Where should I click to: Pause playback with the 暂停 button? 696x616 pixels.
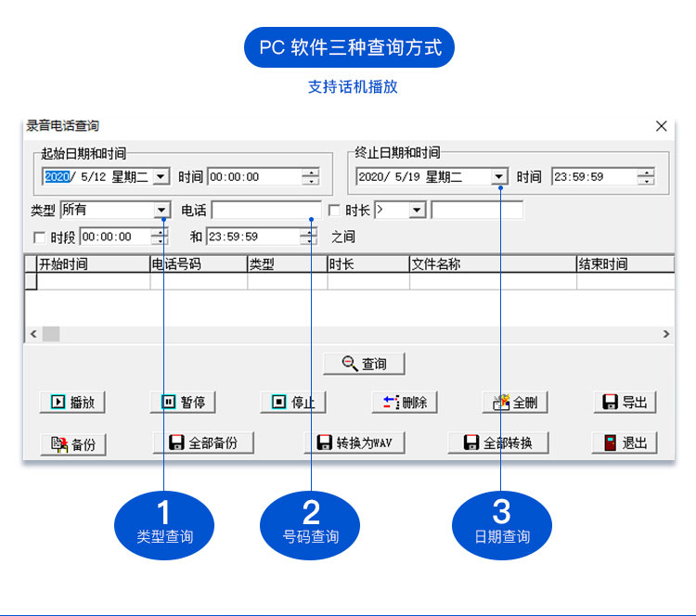(183, 402)
